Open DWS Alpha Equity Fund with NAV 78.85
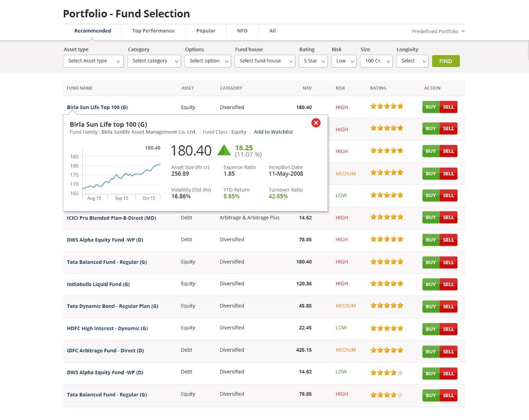Image resolution: width=529 pixels, height=420 pixels. click(x=105, y=240)
